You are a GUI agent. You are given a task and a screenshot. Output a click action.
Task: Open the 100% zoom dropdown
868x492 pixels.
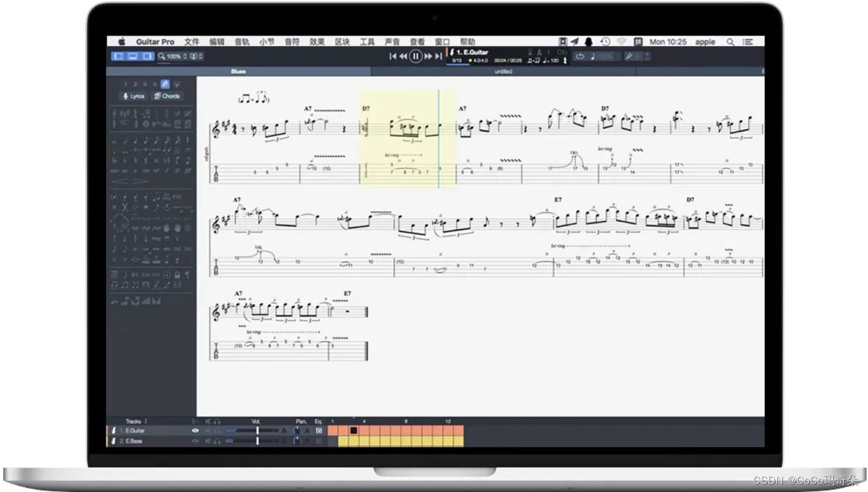click(173, 56)
